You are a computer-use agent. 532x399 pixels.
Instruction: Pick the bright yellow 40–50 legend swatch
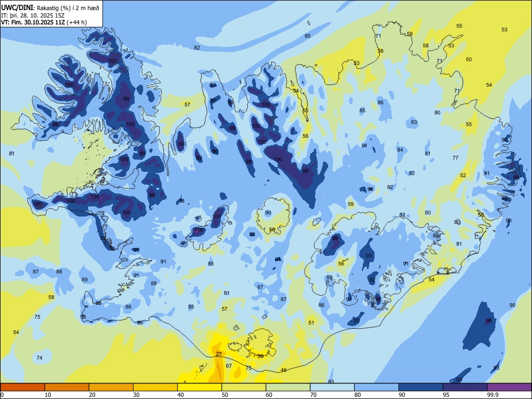pos(199,387)
